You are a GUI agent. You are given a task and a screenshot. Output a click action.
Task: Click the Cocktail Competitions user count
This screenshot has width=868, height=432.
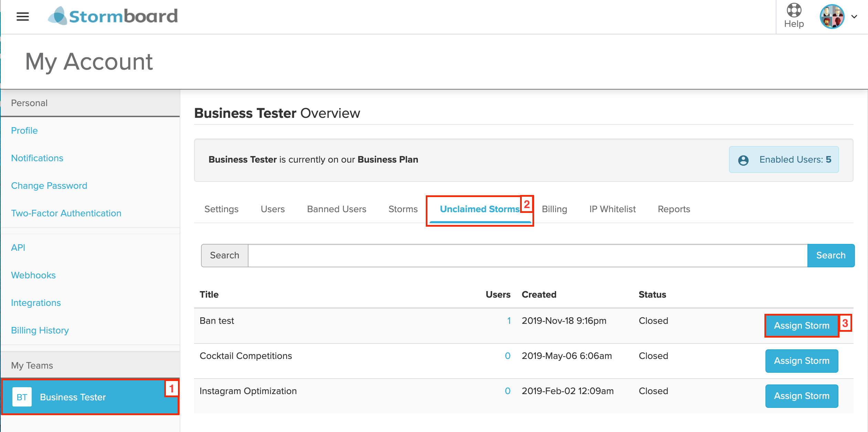pyautogui.click(x=508, y=356)
